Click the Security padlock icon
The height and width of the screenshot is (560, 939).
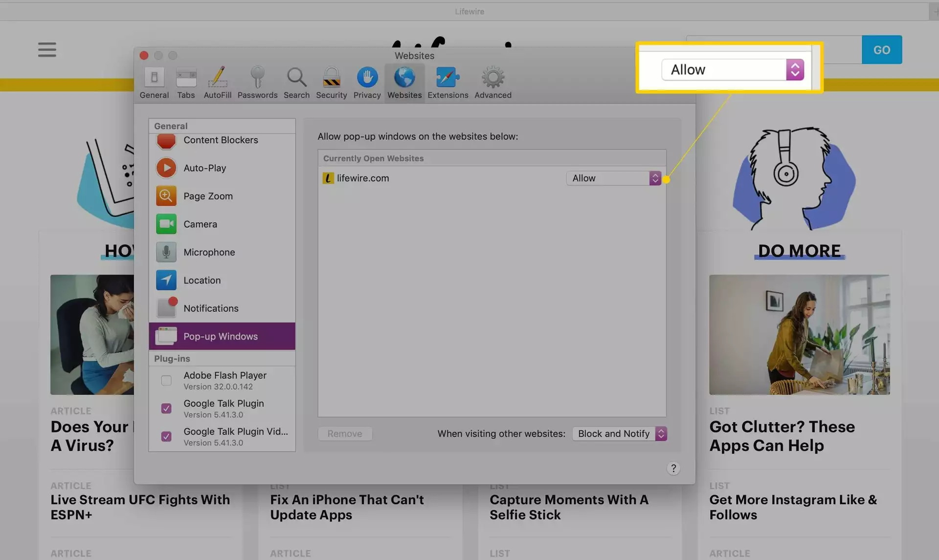coord(331,78)
